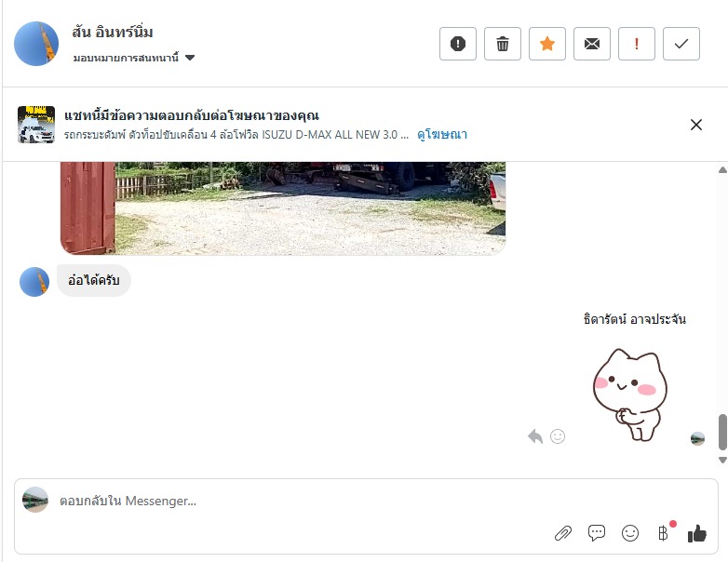The width and height of the screenshot is (728, 562).
Task: Toggle the red exclamation priority flag
Action: (637, 44)
